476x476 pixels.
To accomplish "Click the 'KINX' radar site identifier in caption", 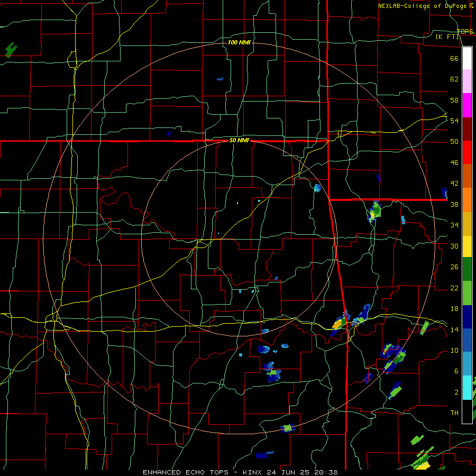I will [x=253, y=472].
